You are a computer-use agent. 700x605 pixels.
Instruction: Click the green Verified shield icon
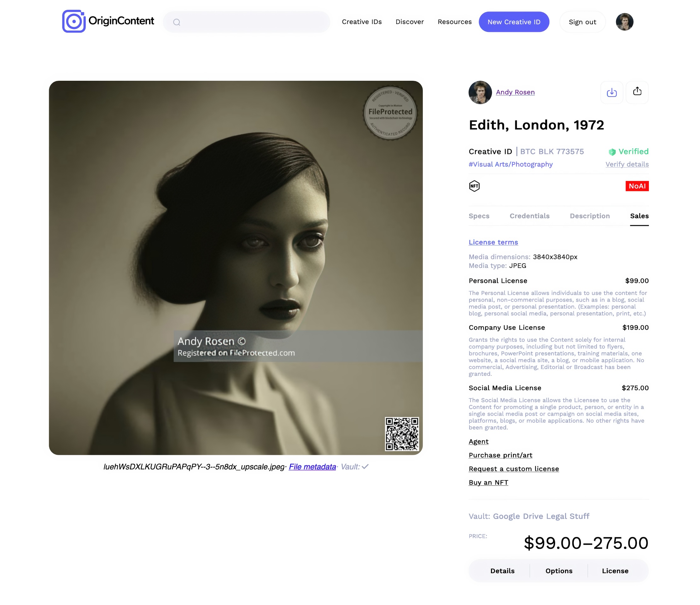click(612, 152)
